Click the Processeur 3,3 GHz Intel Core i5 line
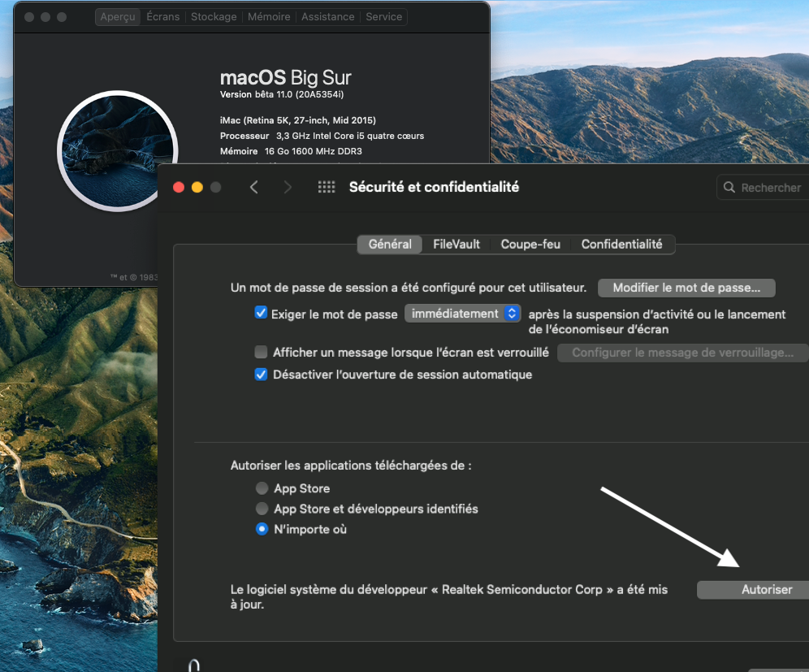The width and height of the screenshot is (809, 672). [322, 136]
